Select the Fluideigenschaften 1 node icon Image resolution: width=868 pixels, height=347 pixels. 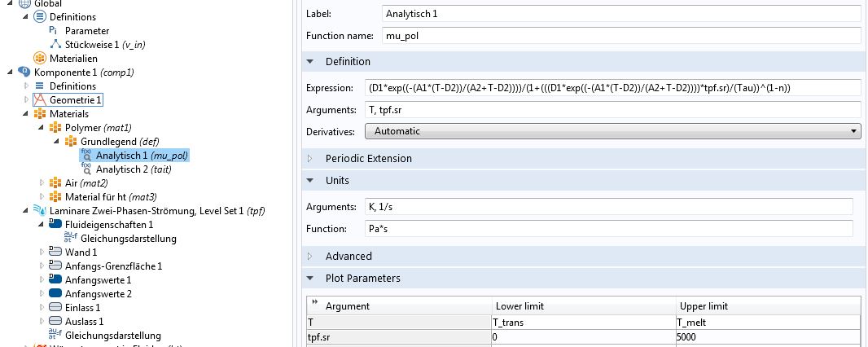pyautogui.click(x=55, y=225)
